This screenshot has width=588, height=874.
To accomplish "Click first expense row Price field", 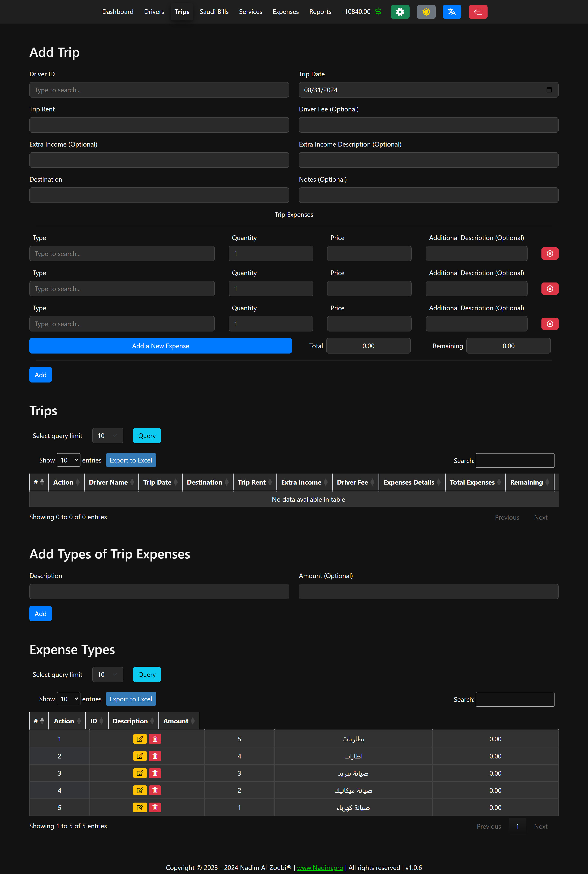I will click(x=369, y=254).
